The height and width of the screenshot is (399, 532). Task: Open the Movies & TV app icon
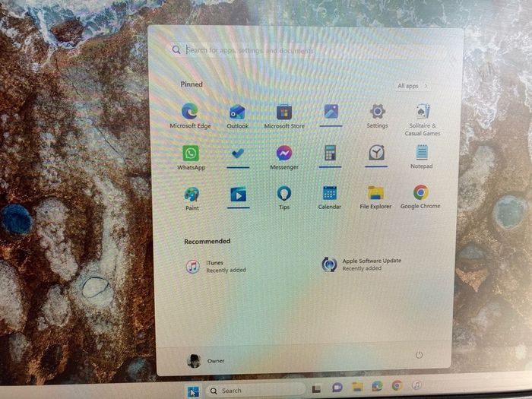[238, 195]
